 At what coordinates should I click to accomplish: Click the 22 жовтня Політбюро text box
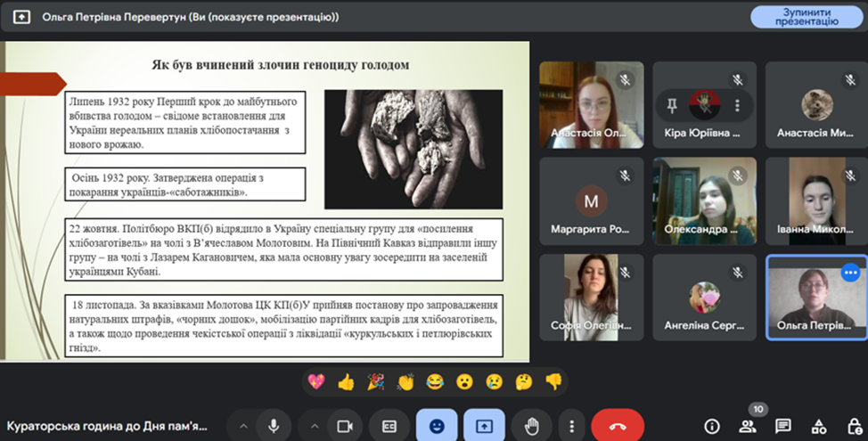click(x=284, y=249)
